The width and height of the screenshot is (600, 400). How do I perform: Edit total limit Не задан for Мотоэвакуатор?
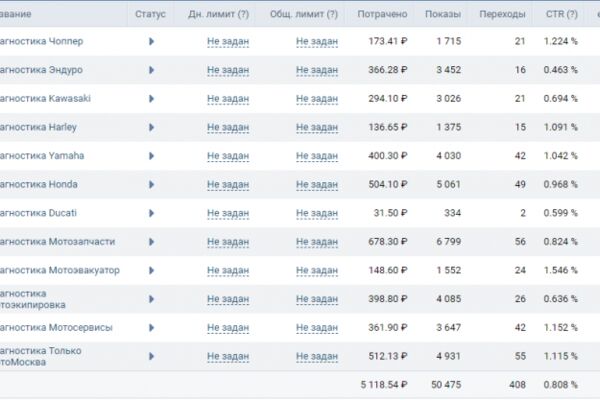click(x=317, y=271)
